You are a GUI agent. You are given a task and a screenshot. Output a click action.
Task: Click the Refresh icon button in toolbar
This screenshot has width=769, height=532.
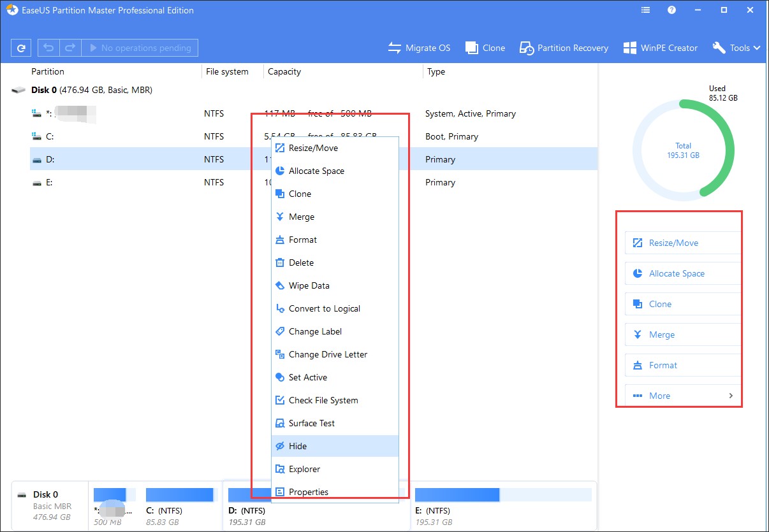pyautogui.click(x=22, y=48)
